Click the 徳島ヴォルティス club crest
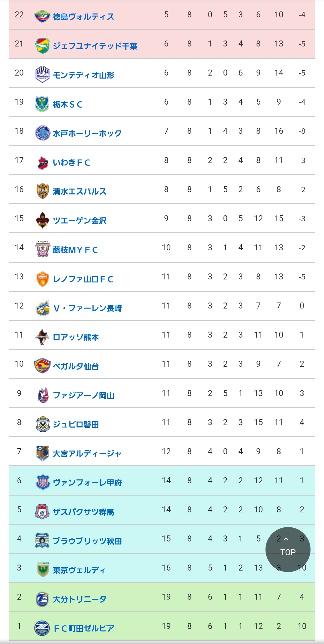The width and height of the screenshot is (324, 644). (42, 16)
